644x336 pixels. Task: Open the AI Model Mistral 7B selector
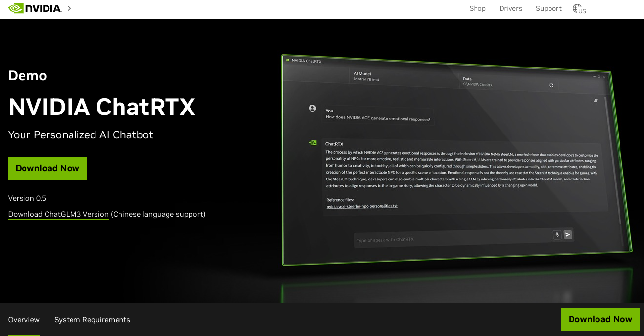click(366, 76)
